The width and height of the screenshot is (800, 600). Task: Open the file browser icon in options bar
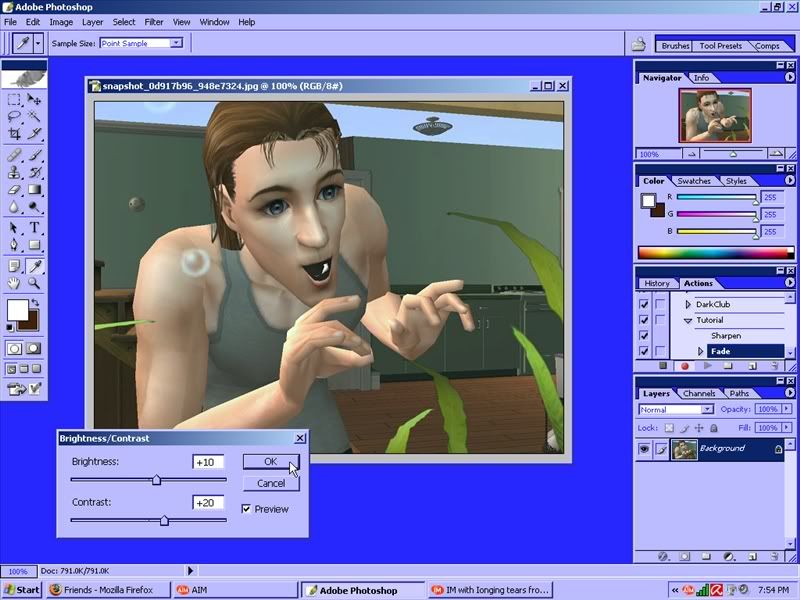638,44
